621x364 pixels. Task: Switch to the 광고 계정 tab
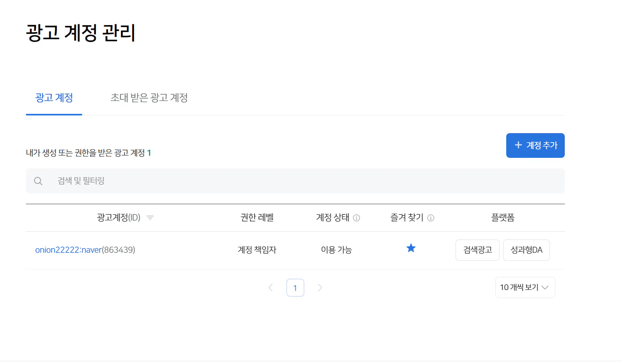pyautogui.click(x=54, y=98)
